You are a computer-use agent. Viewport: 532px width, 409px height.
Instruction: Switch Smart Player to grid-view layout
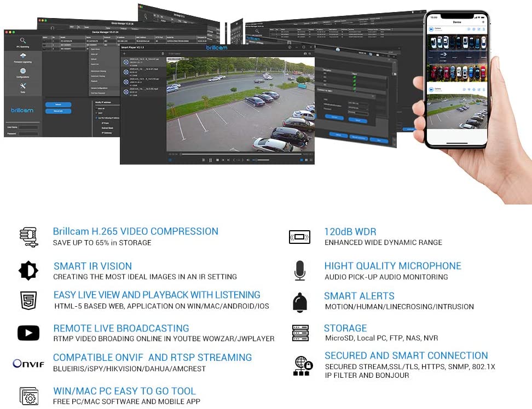(x=307, y=160)
